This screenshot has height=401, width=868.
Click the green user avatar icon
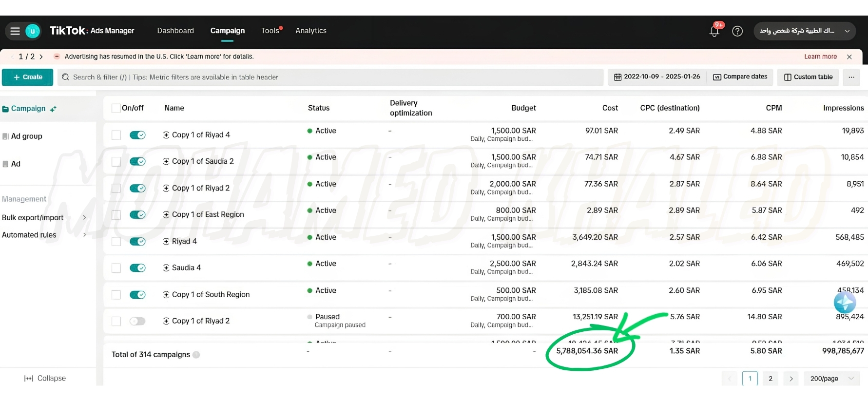(x=33, y=31)
